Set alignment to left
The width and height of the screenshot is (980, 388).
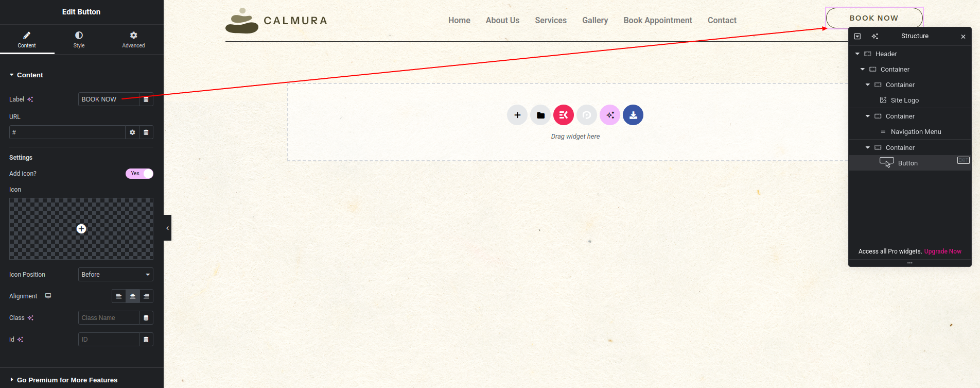pos(119,296)
